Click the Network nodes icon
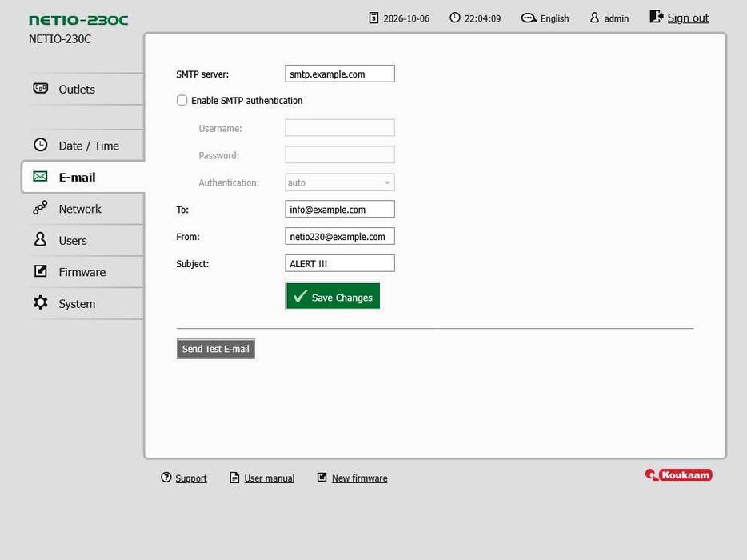747x560 pixels. tap(41, 208)
